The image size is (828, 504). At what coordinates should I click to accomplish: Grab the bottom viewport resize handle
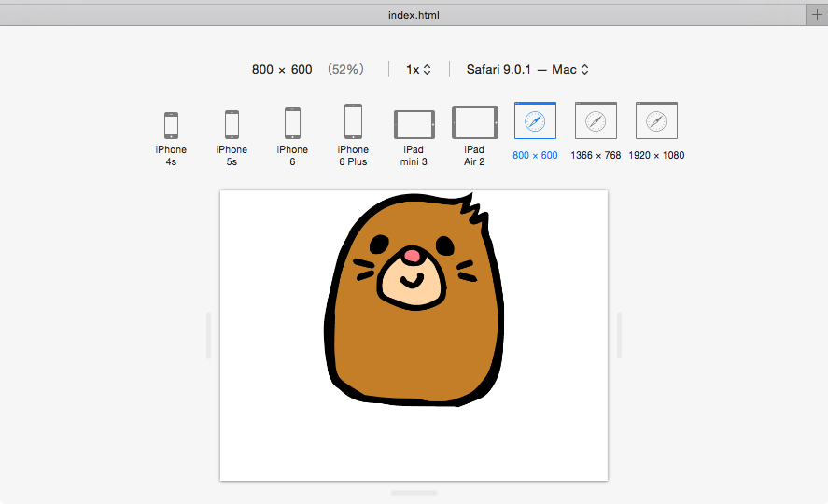pyautogui.click(x=414, y=493)
